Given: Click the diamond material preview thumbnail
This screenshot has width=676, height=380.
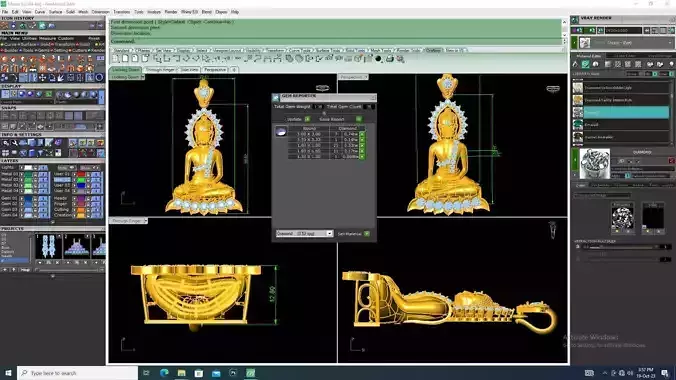Looking at the screenshot, I should [595, 163].
